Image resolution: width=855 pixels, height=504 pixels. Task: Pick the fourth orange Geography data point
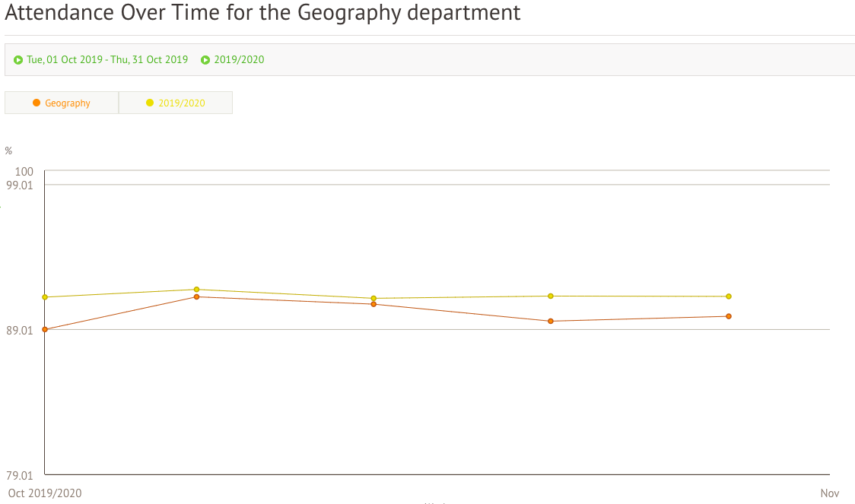point(551,321)
